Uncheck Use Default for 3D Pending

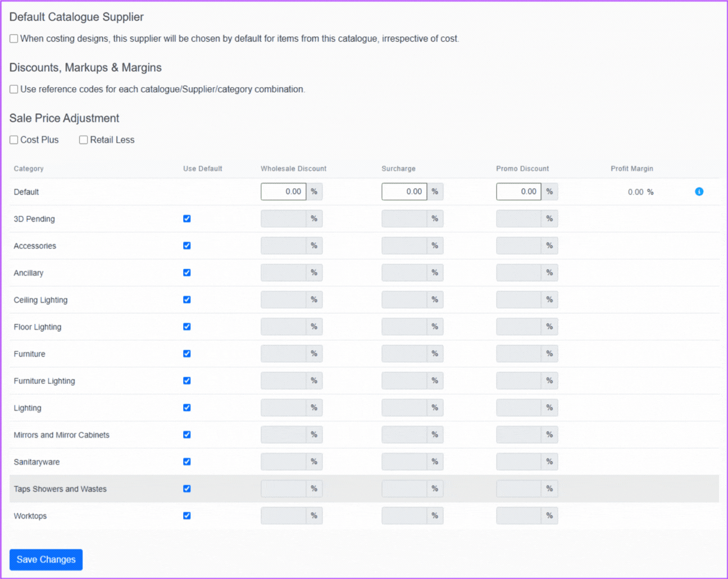click(187, 219)
